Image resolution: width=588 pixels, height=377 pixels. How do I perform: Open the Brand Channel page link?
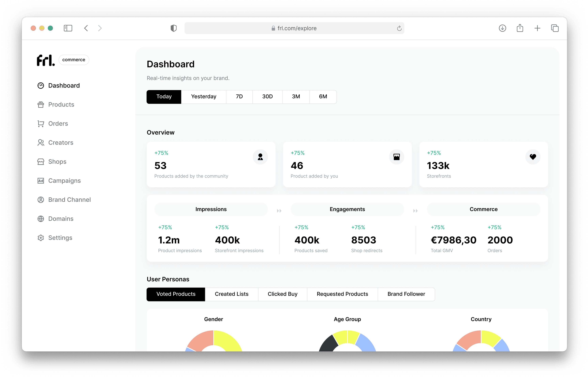point(70,200)
